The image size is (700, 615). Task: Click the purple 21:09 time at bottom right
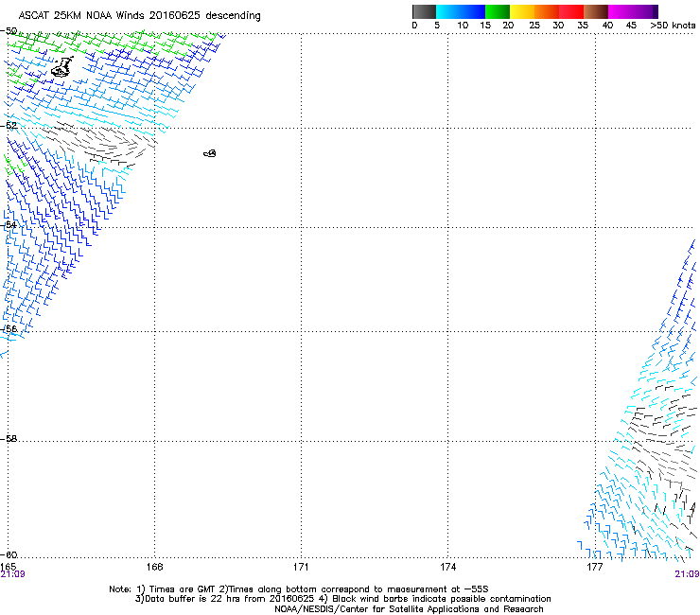click(x=687, y=574)
